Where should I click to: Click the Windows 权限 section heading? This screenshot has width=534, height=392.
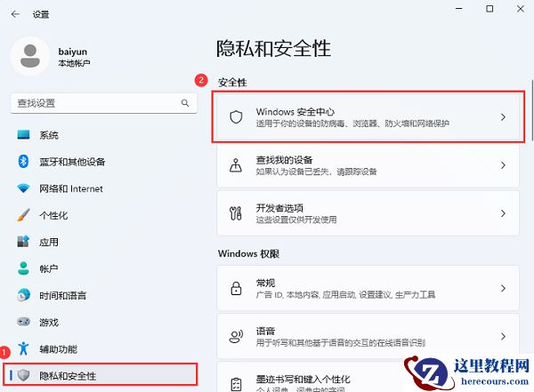pyautogui.click(x=248, y=253)
